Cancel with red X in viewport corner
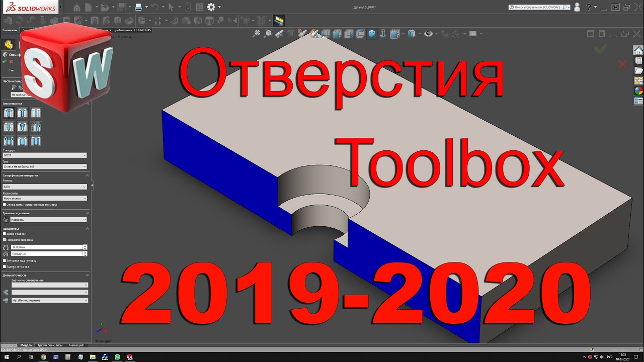This screenshot has height=362, width=644. (x=622, y=64)
